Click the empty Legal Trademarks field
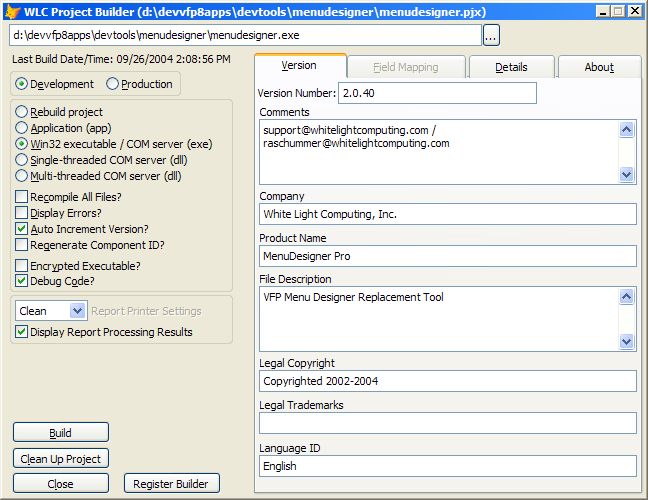Viewport: 648px width, 500px height. pyautogui.click(x=448, y=423)
